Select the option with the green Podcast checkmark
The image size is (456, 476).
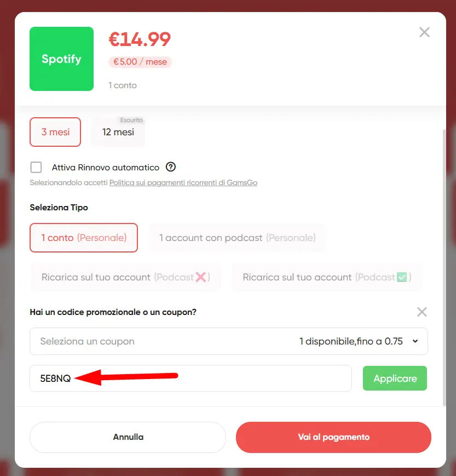[x=327, y=277]
